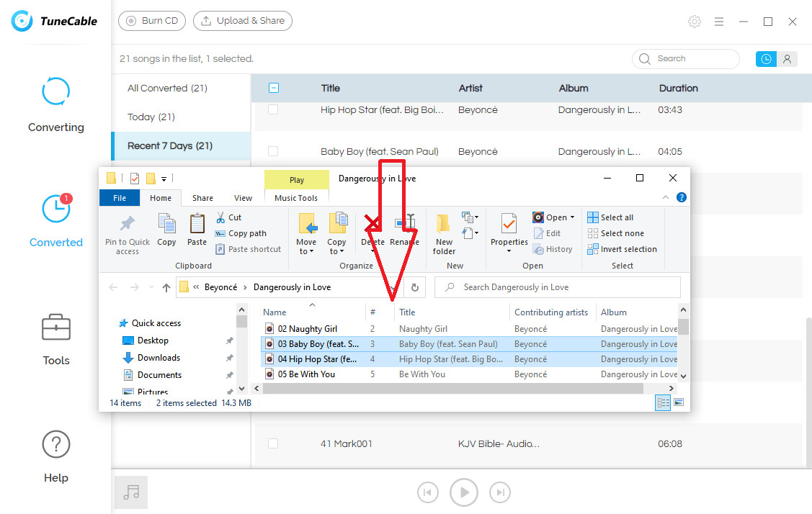This screenshot has height=514, width=812.
Task: Open TuneCable hamburger menu icon
Action: point(719,21)
